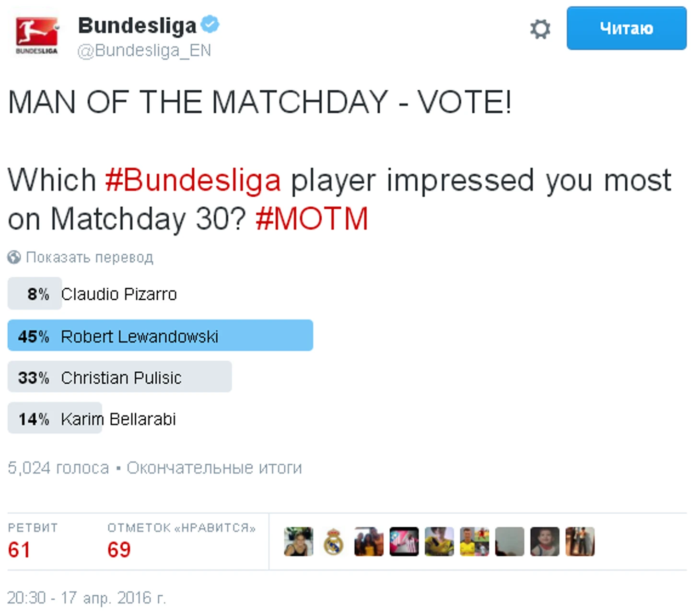700x614 pixels.
Task: Click the first liker's avatar thumbnail
Action: coord(298,542)
